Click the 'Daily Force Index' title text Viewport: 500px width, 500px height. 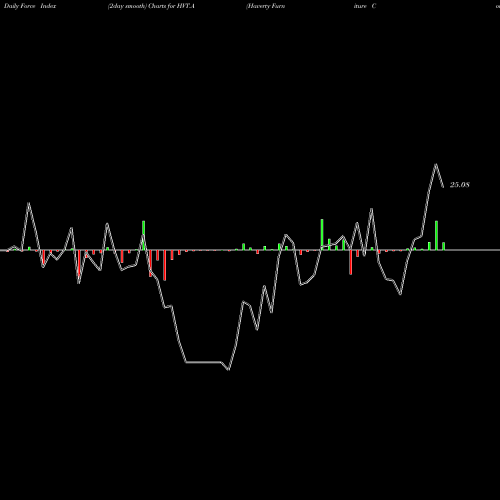click(x=30, y=6)
